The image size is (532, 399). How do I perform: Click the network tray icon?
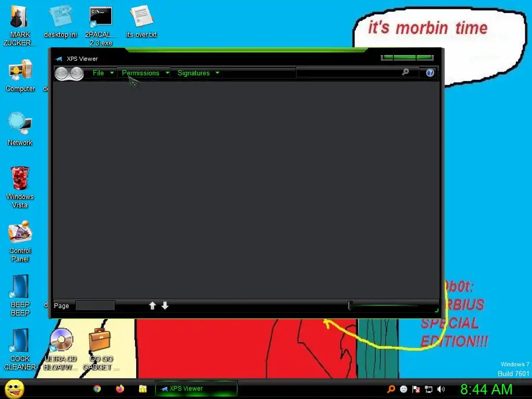pos(429,390)
